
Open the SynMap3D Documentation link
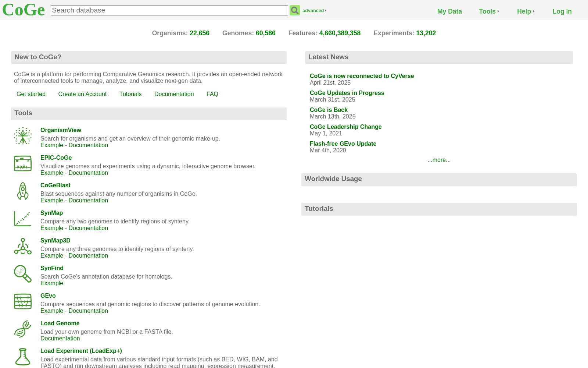click(x=88, y=256)
